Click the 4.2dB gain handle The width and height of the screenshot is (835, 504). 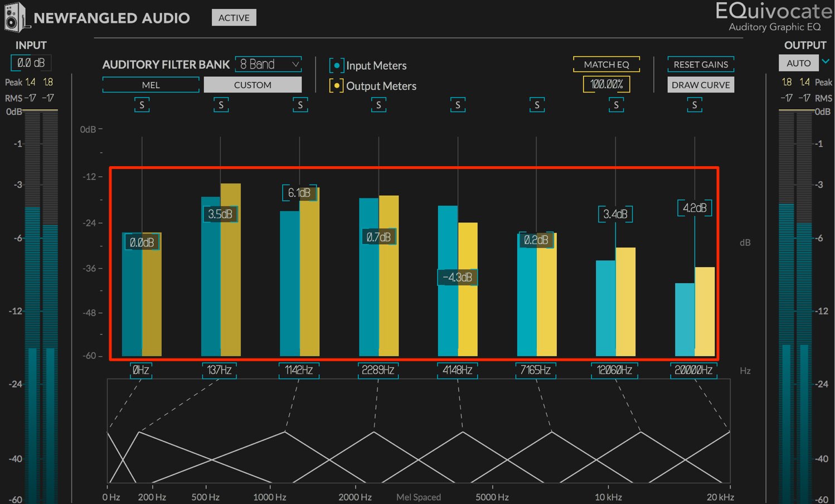click(695, 208)
